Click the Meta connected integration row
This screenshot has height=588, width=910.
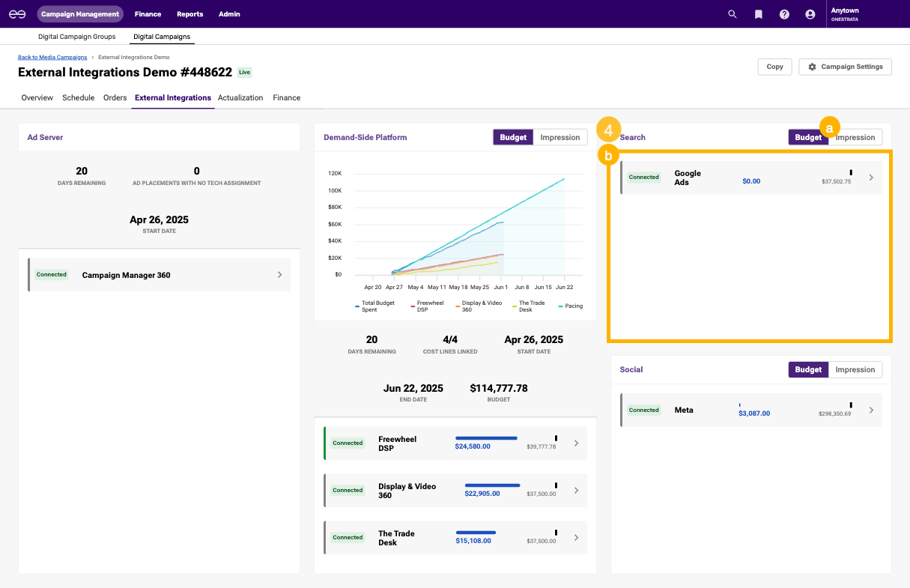coord(750,410)
